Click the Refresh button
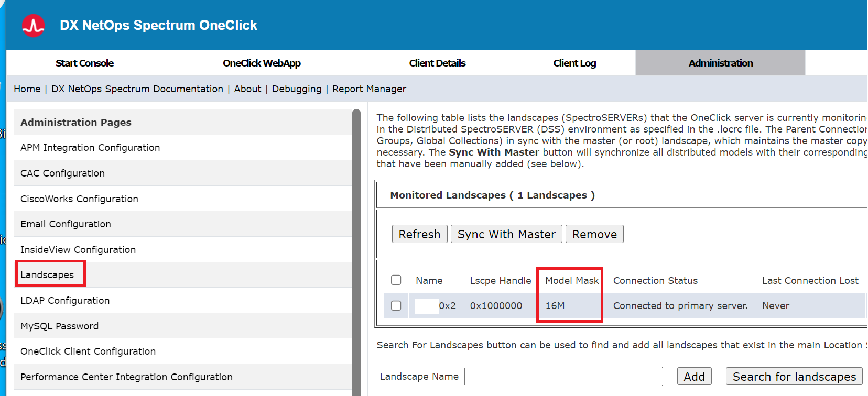Screen dimensions: 868x396 [419, 234]
